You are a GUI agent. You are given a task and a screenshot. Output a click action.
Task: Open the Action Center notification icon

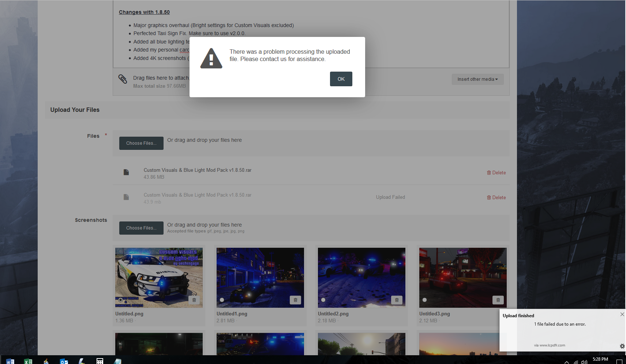point(619,361)
